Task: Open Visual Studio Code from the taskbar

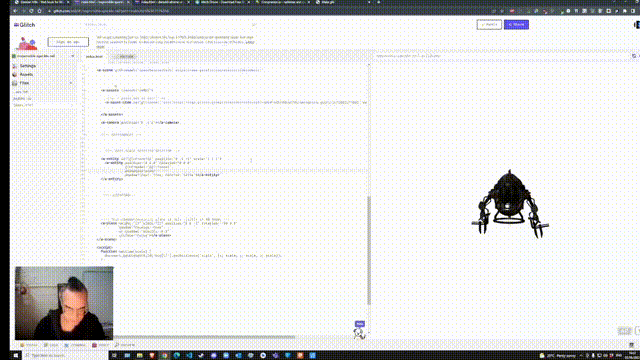Action: point(189,356)
